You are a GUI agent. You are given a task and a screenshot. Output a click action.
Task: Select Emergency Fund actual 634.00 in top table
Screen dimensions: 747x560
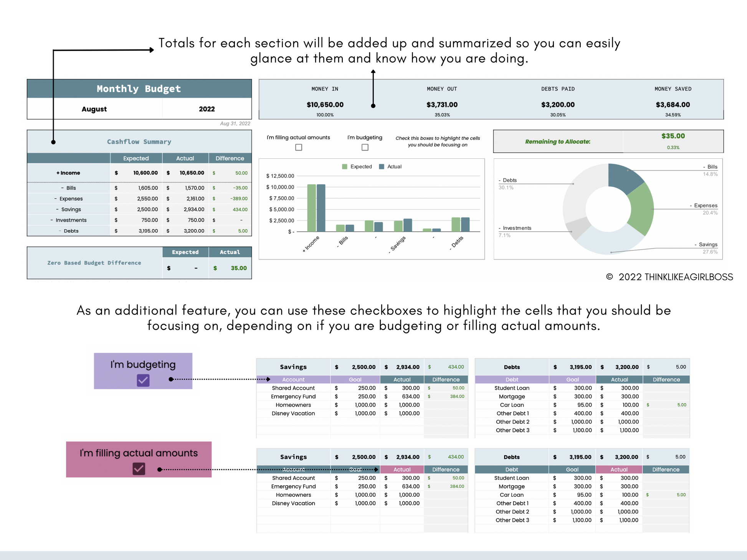click(410, 396)
